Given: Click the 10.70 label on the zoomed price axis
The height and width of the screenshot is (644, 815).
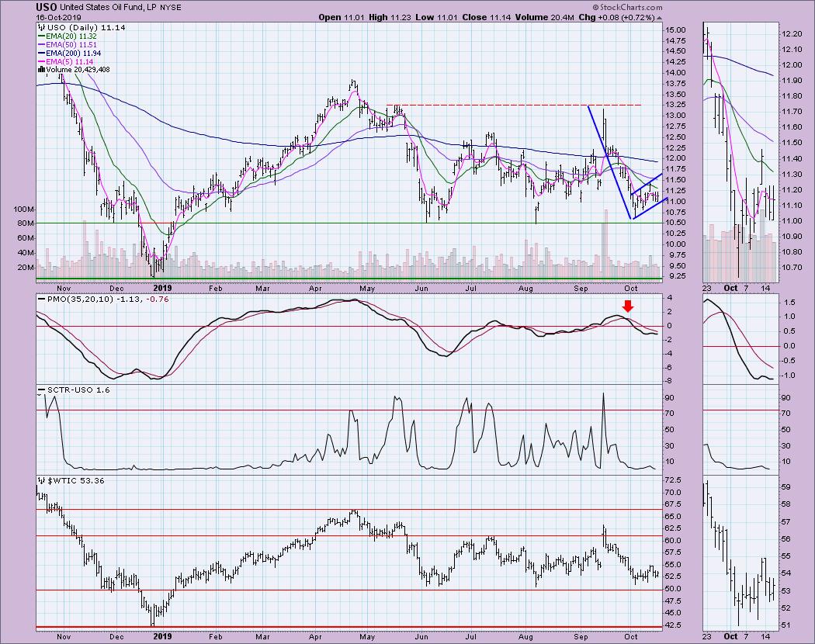Looking at the screenshot, I should (791, 268).
